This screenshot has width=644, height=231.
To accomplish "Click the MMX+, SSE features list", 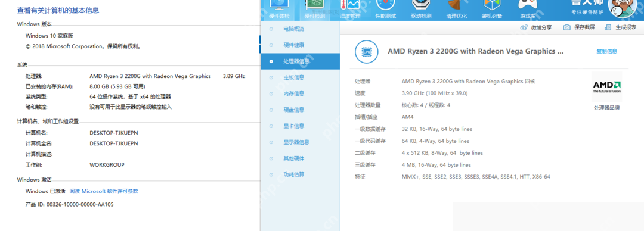I will [x=476, y=177].
